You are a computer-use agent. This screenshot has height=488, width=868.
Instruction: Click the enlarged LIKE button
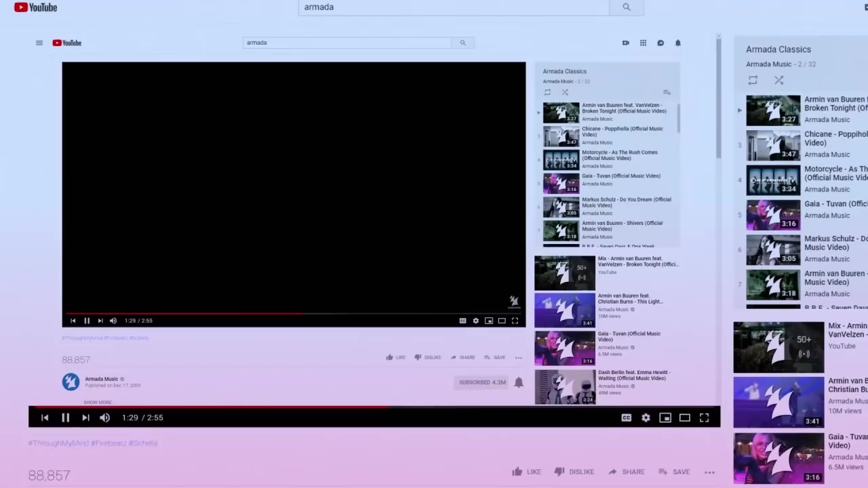pos(526,472)
